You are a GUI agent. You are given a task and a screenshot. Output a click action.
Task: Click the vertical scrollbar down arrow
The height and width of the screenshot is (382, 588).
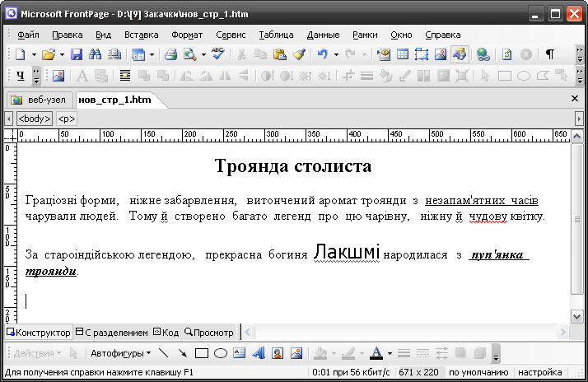(x=577, y=316)
